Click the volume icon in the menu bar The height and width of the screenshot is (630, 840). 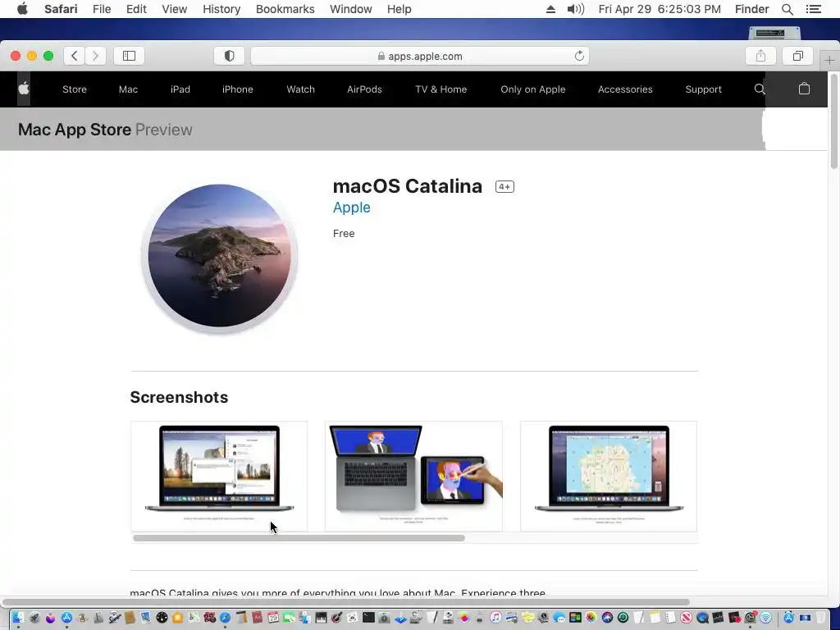pyautogui.click(x=575, y=9)
